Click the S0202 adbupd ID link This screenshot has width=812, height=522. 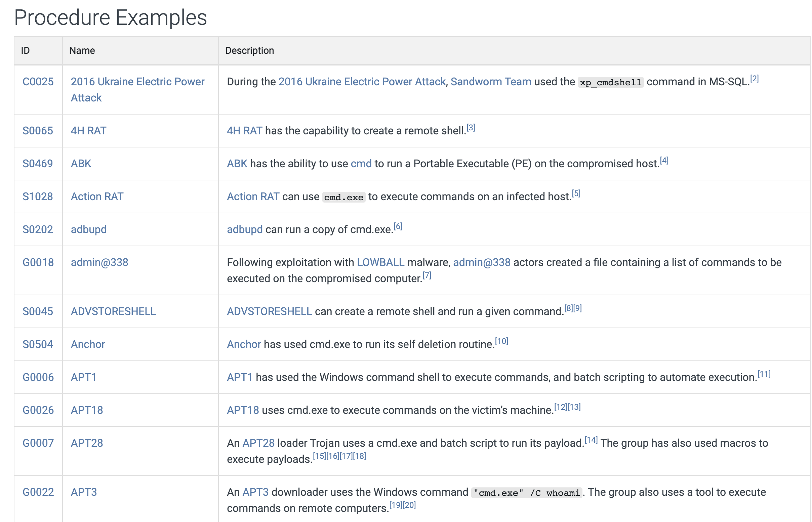coord(38,229)
